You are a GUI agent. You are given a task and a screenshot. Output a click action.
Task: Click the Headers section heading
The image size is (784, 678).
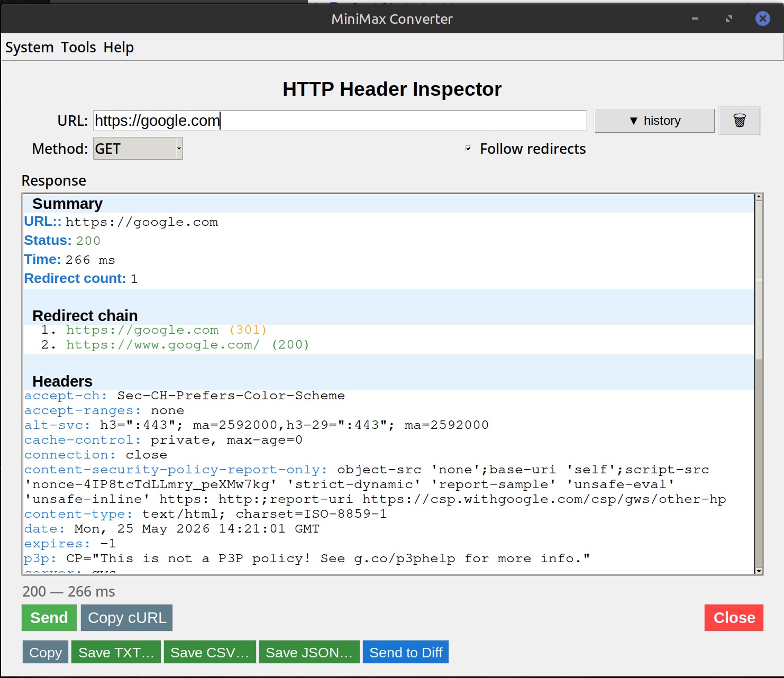click(x=62, y=381)
